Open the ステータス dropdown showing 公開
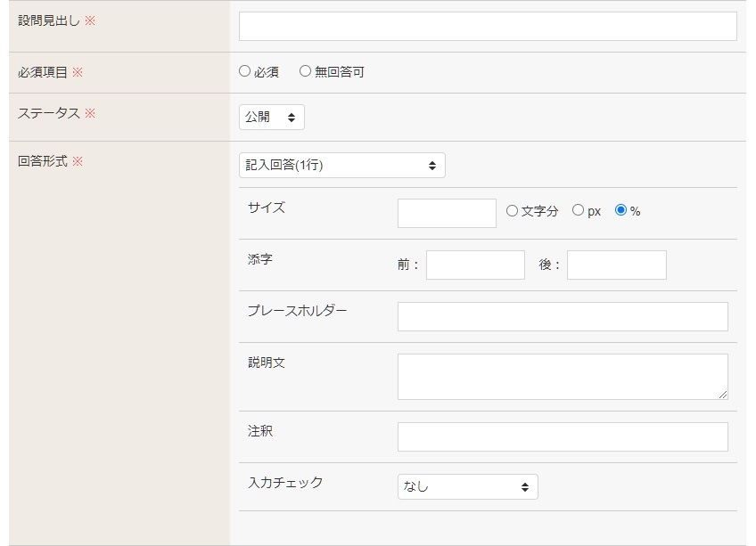 pos(272,118)
